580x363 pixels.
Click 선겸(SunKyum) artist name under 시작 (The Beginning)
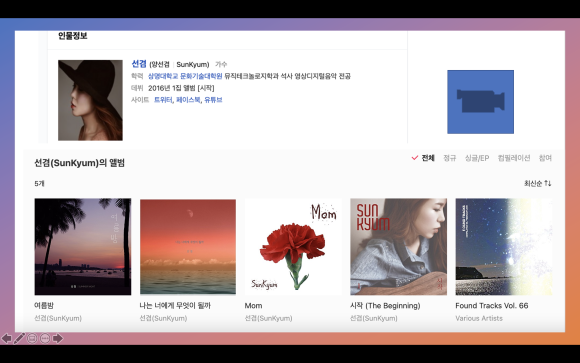click(374, 318)
